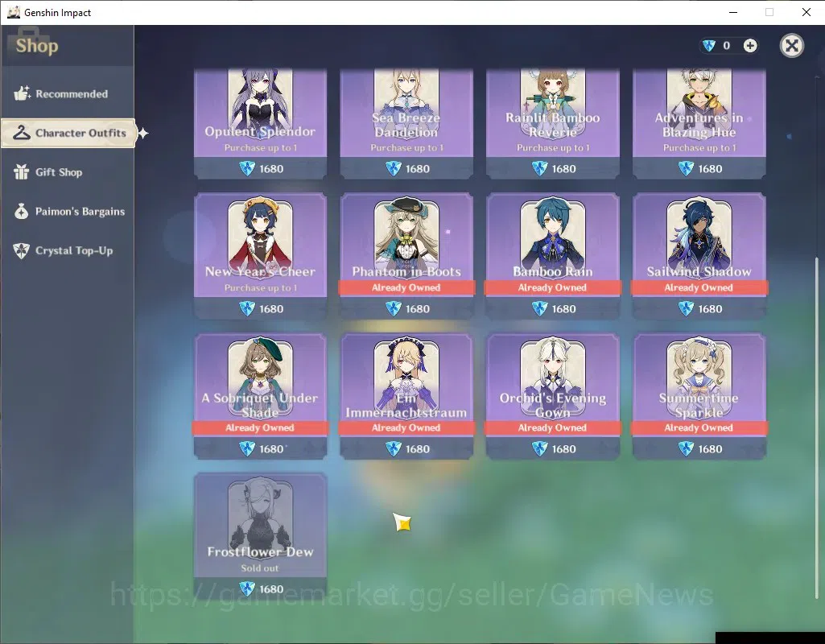
Task: Open the Rainlit Bamboo Reverie outfit
Action: [x=553, y=124]
